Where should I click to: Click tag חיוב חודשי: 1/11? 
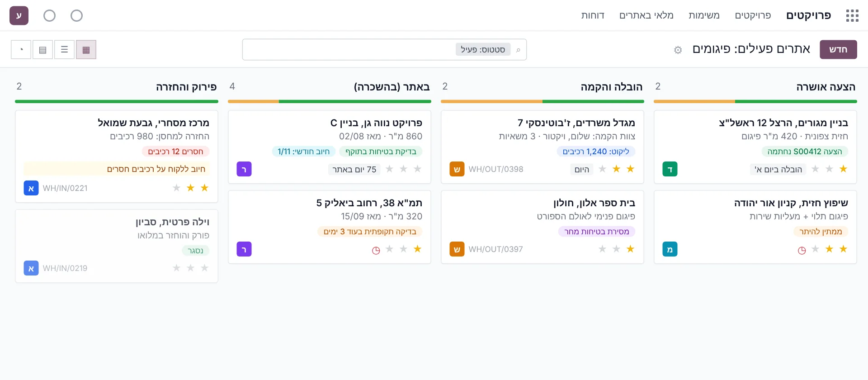tap(304, 152)
